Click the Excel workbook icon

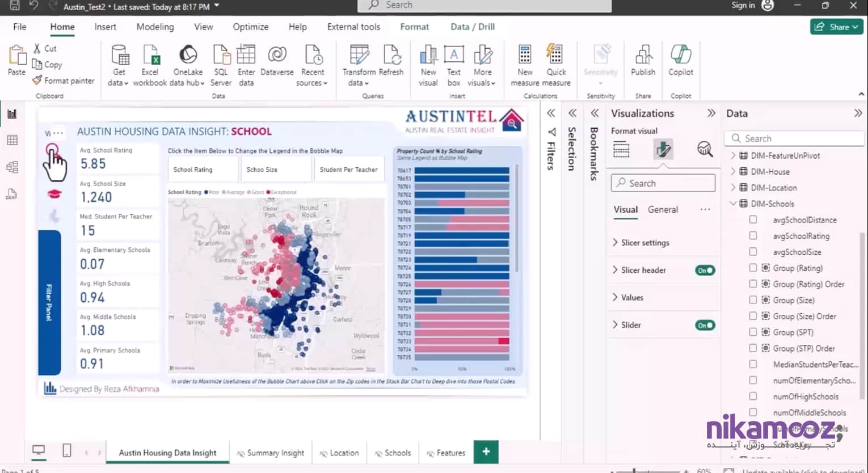[150, 56]
